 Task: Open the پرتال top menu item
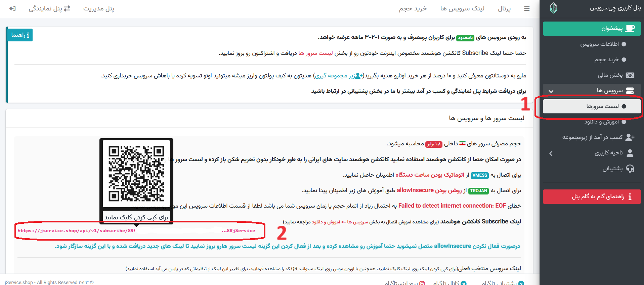[504, 8]
